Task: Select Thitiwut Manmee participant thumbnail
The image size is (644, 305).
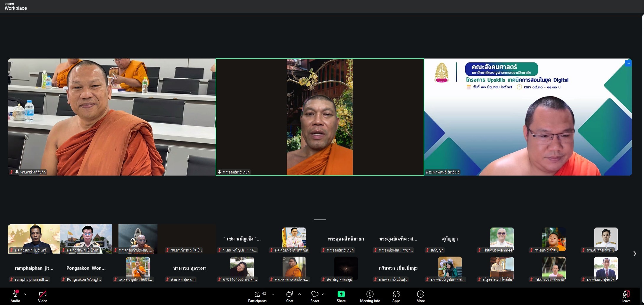Action: (x=502, y=240)
